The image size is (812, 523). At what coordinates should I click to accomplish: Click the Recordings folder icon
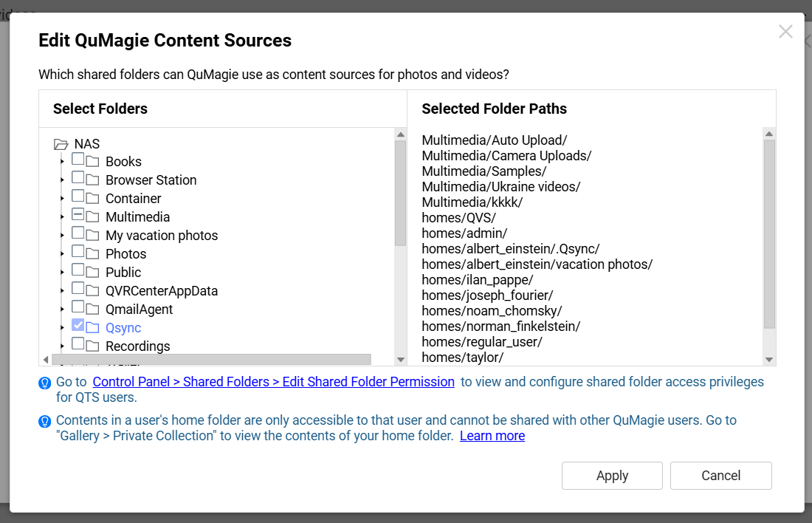pos(92,346)
